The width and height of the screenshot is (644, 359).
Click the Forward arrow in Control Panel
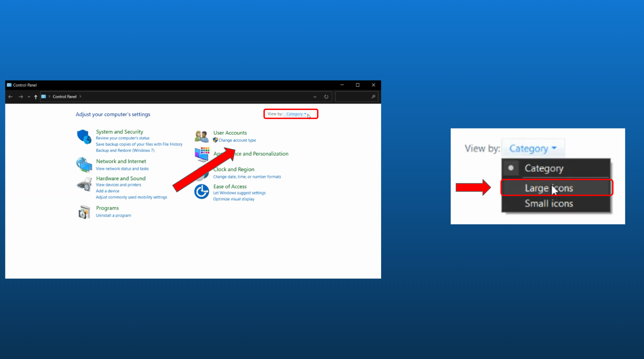[21, 97]
